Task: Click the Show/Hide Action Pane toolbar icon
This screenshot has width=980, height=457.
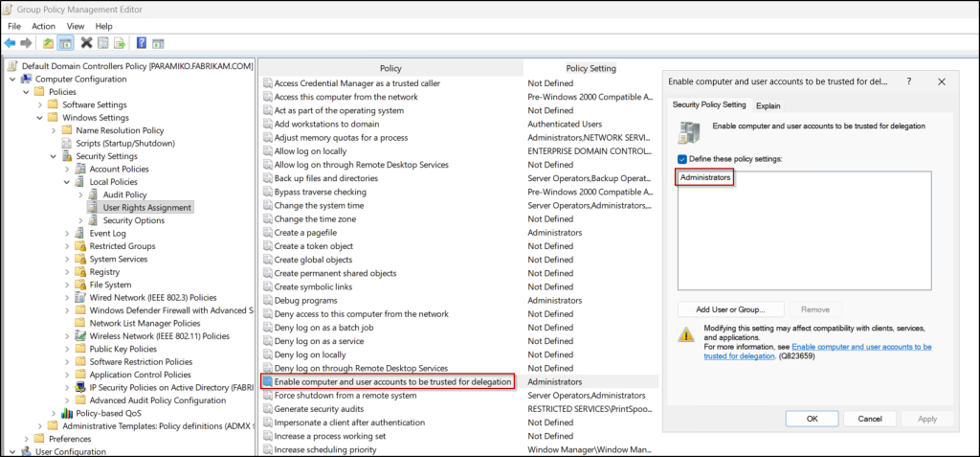Action: click(x=158, y=43)
